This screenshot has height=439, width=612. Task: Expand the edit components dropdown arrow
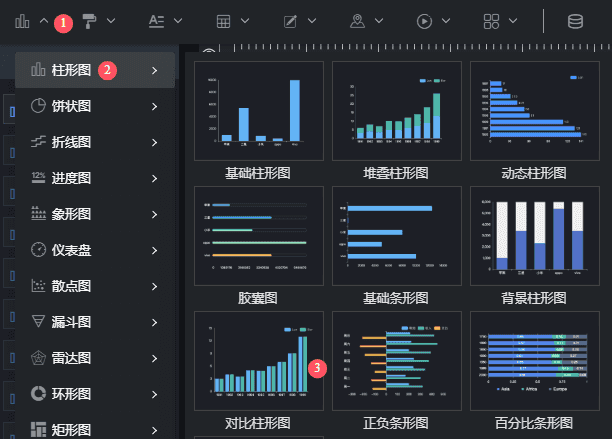[x=312, y=21]
